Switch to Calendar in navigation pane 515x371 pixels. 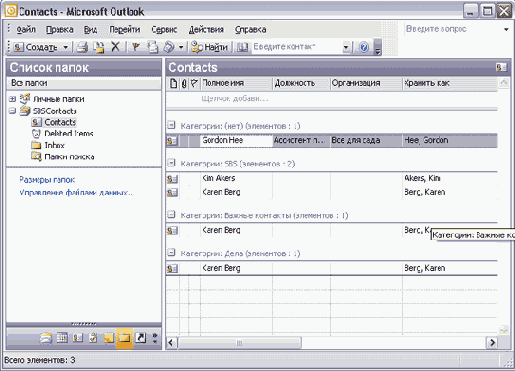point(62,338)
